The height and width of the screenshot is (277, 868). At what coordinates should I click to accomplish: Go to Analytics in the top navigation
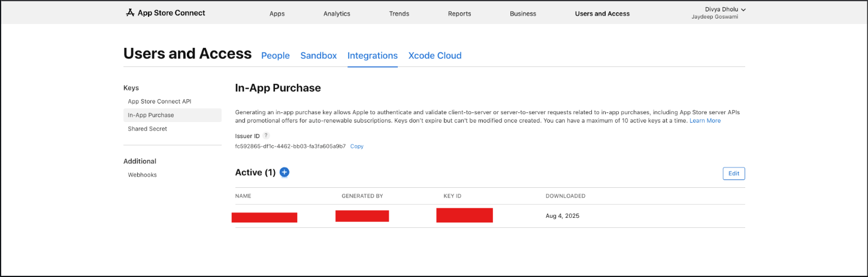tap(337, 13)
